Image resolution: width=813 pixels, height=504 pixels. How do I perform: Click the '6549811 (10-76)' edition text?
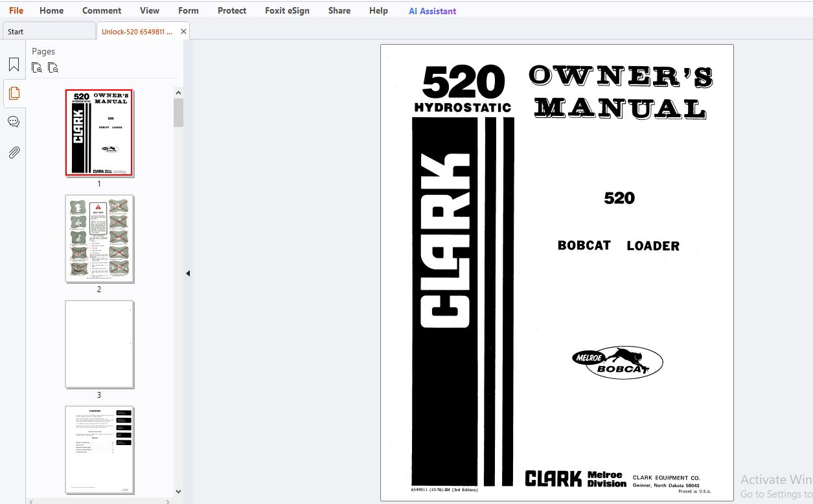[x=444, y=490]
